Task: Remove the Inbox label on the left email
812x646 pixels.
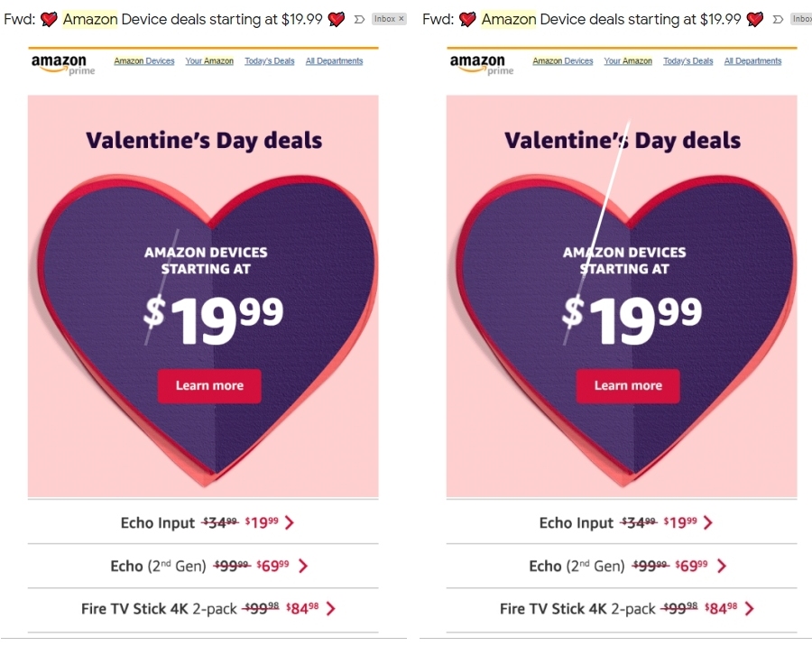Action: (x=401, y=19)
